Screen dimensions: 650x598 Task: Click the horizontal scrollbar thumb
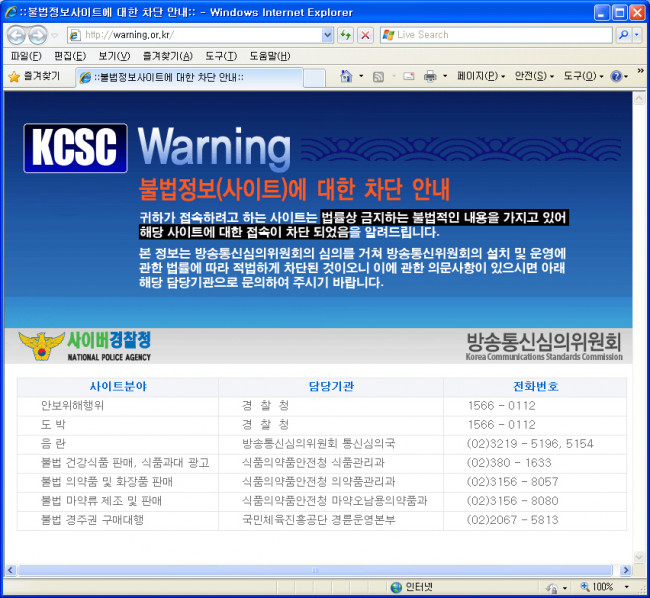(x=315, y=570)
